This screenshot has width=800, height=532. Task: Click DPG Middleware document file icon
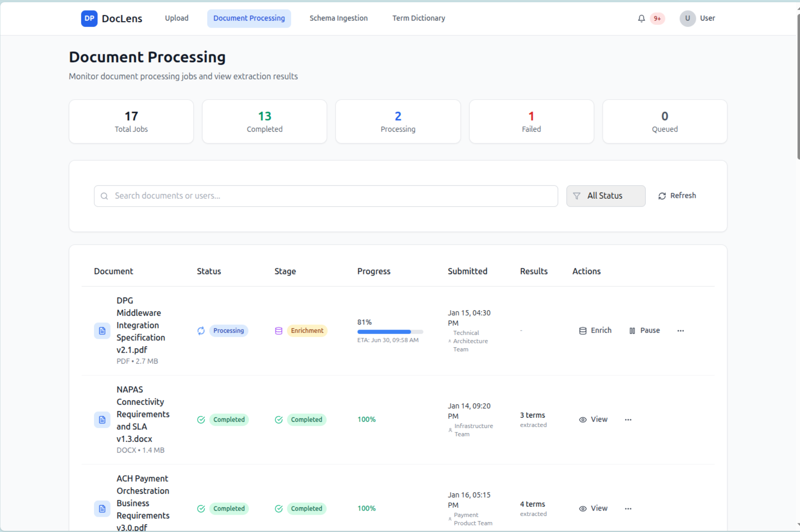(x=102, y=331)
